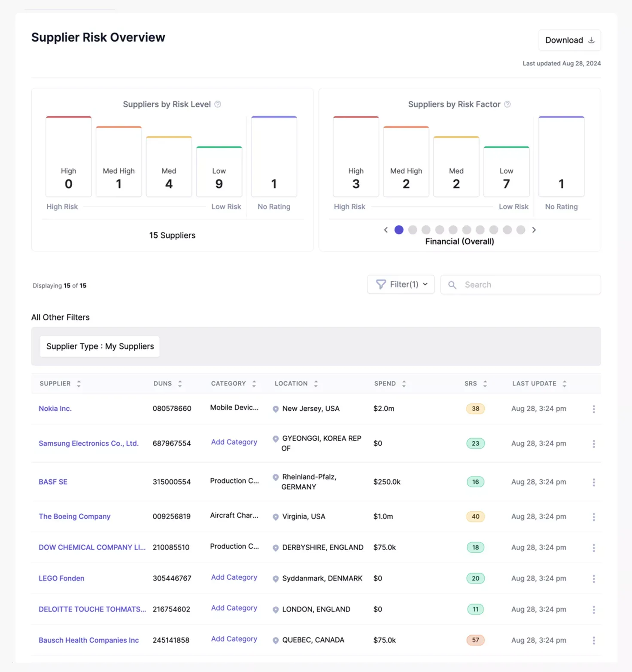Image resolution: width=632 pixels, height=672 pixels.
Task: Open the three-dot menu for Bausch Health Companies
Action: pos(594,641)
